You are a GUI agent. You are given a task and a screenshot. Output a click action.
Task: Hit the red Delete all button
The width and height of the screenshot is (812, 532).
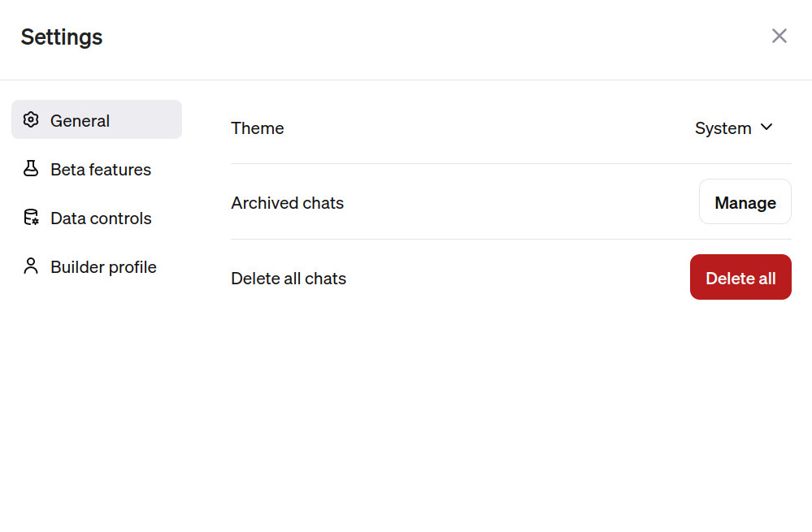[740, 278]
